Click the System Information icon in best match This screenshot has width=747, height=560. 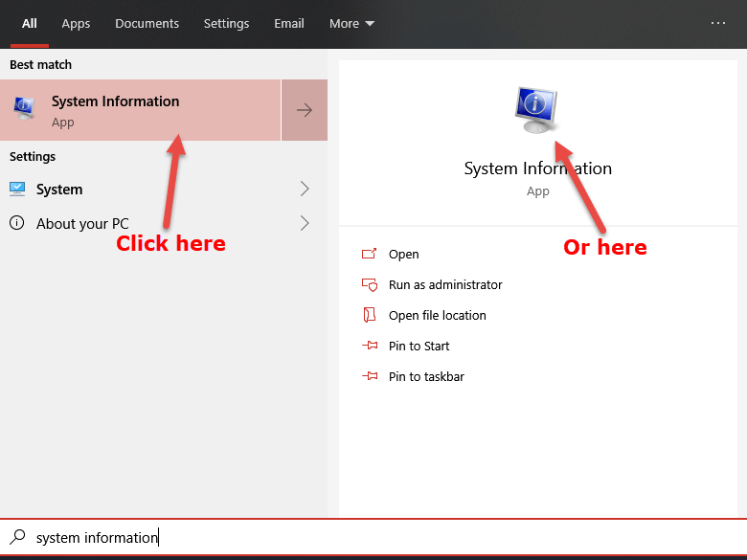pos(24,109)
